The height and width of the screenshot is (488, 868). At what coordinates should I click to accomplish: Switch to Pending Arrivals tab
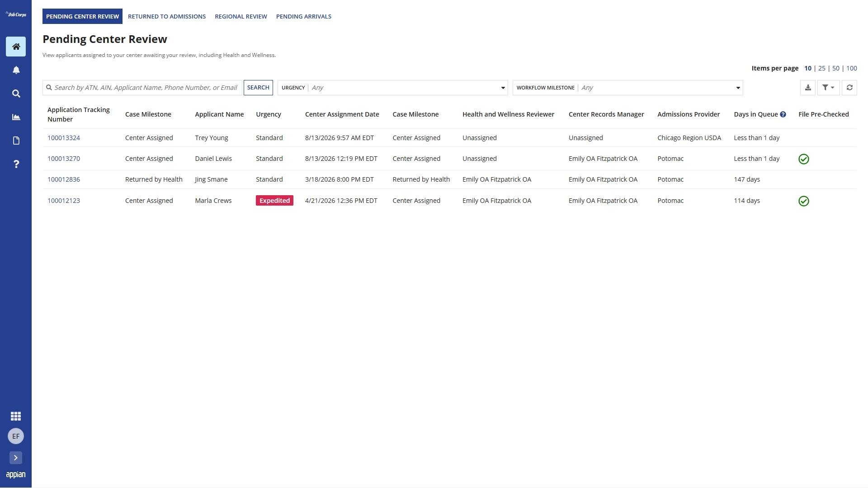click(304, 16)
